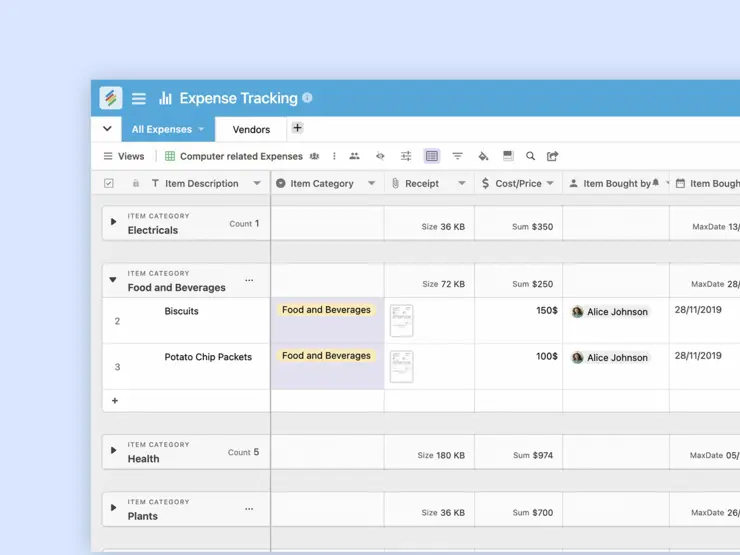The height and width of the screenshot is (555, 740).
Task: Click Sum $700 summary for Plants
Action: click(x=532, y=513)
